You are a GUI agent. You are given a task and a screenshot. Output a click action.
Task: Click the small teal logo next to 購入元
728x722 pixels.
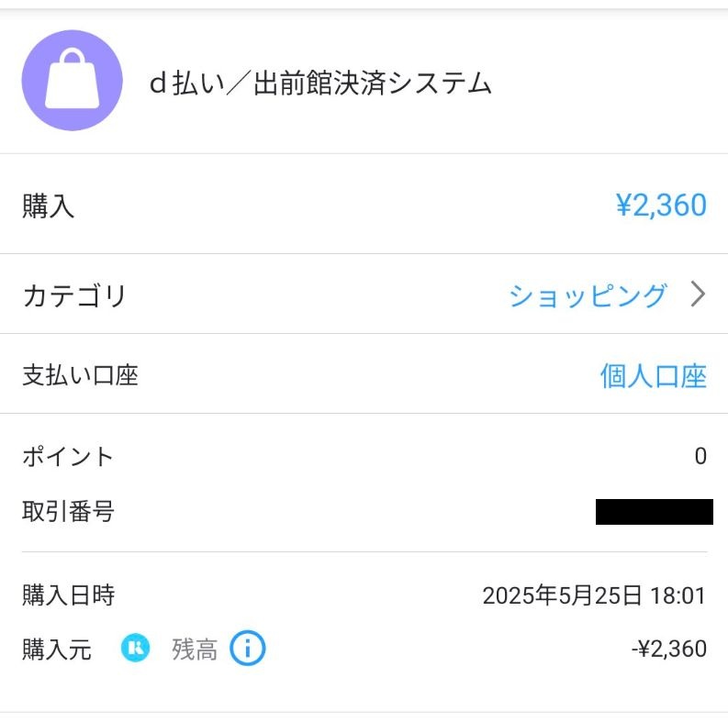point(135,649)
